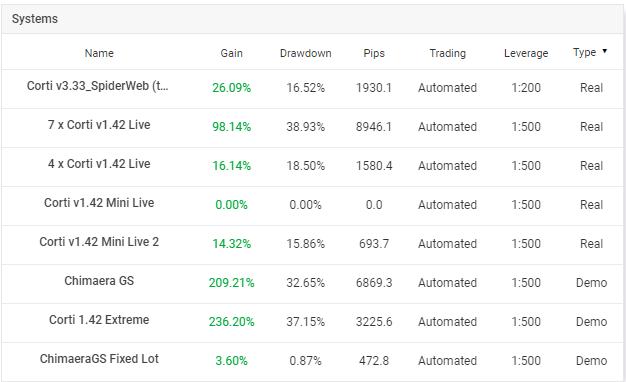626x382 pixels.
Task: Open 4 x Corti v1.42 Live system
Action: click(x=99, y=164)
